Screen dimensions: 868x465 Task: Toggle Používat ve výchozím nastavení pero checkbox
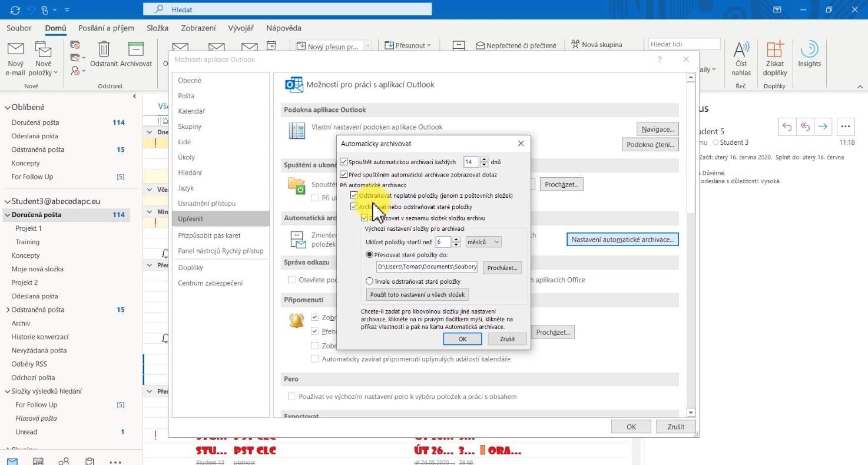pos(291,397)
